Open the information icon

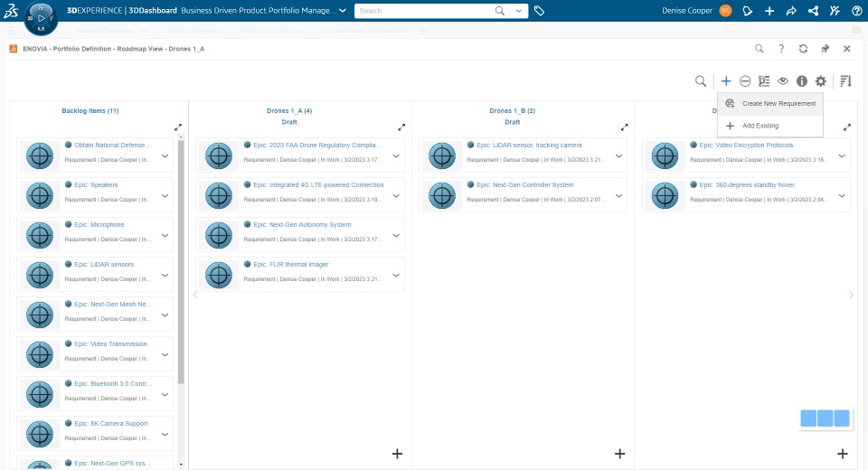pos(802,81)
